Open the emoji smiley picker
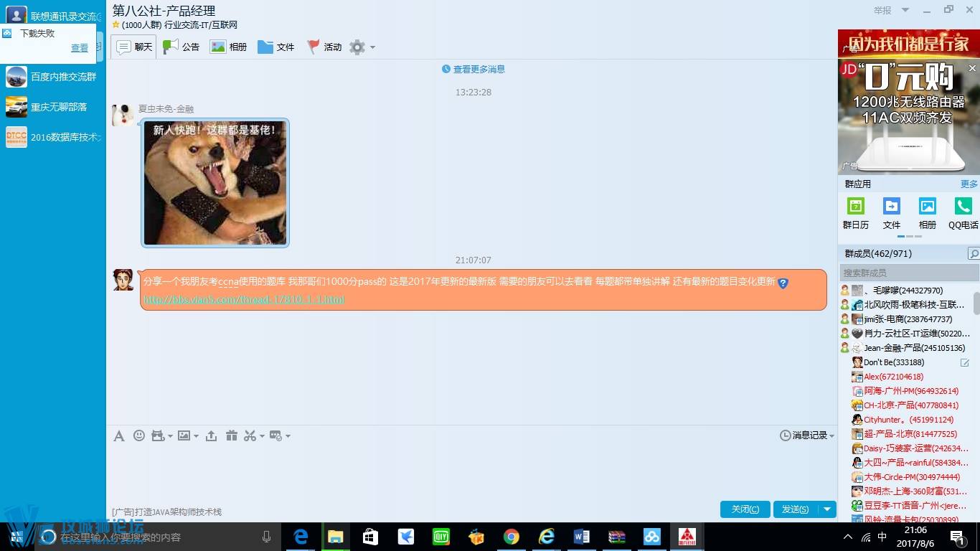The image size is (980, 551). pyautogui.click(x=139, y=435)
